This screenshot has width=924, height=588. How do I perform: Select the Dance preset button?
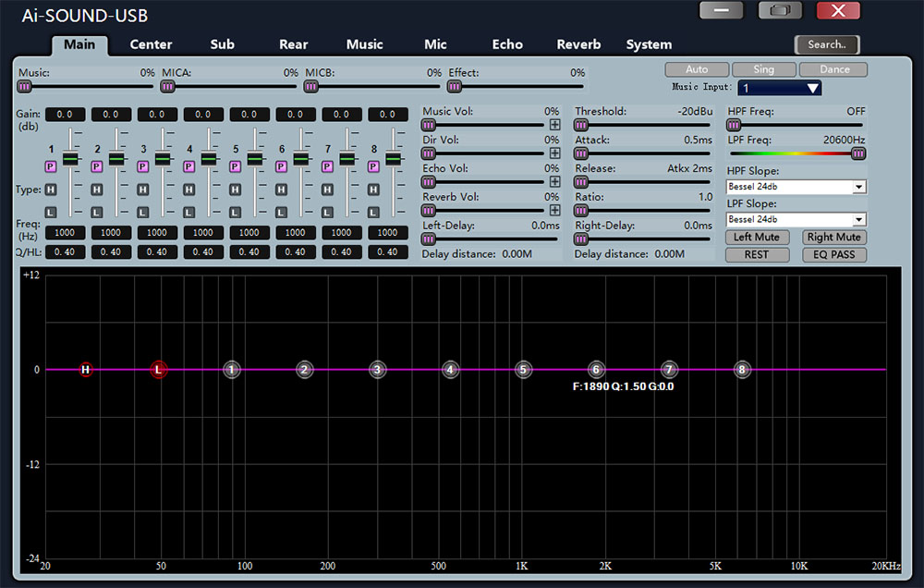[x=833, y=69]
